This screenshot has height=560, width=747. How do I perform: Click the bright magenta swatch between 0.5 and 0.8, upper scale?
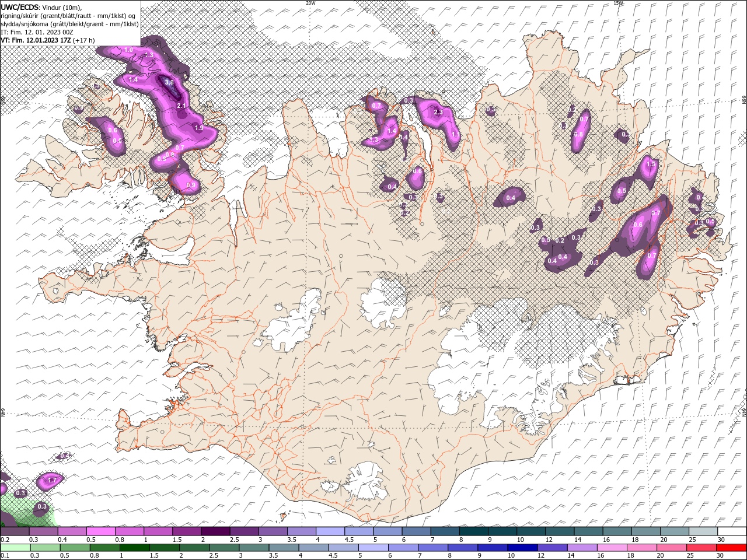click(100, 531)
